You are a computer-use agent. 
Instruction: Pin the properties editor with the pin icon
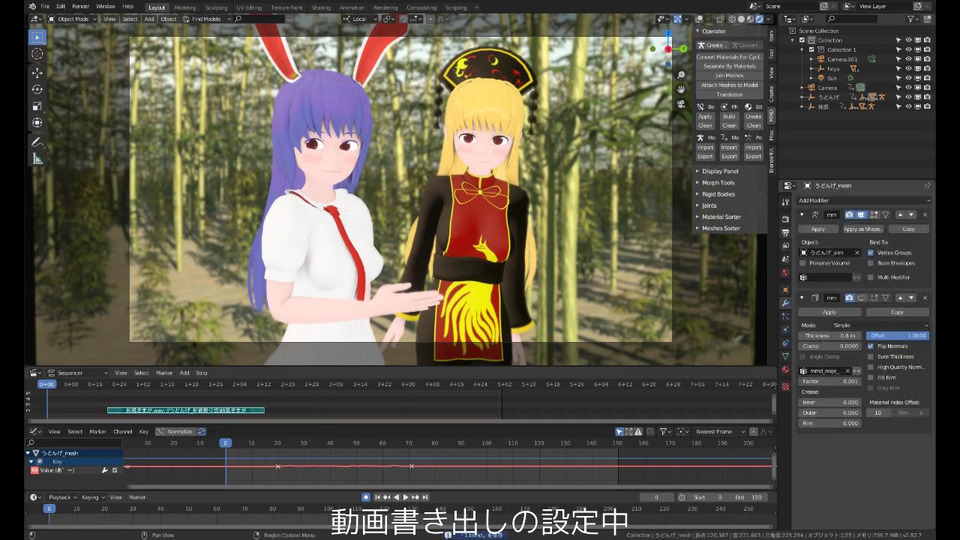[x=927, y=186]
